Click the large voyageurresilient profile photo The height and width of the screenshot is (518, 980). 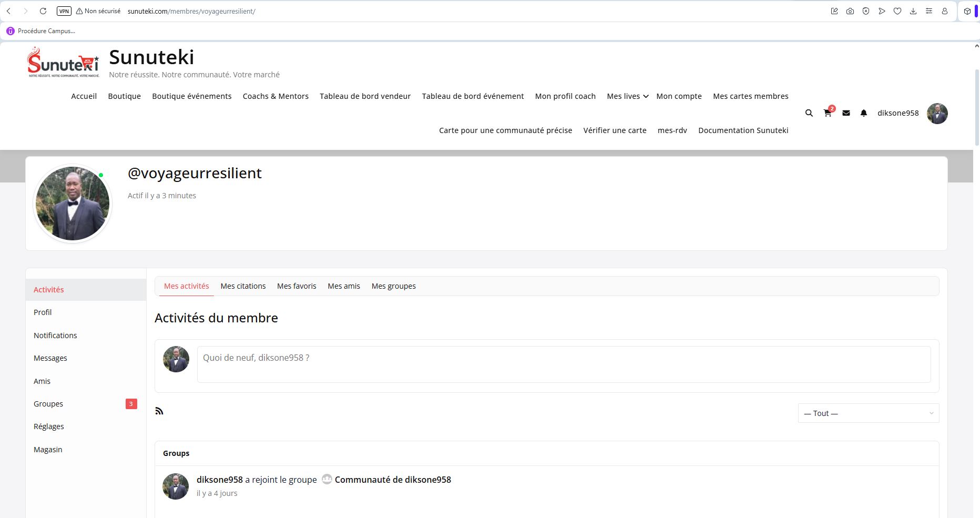[73, 204]
